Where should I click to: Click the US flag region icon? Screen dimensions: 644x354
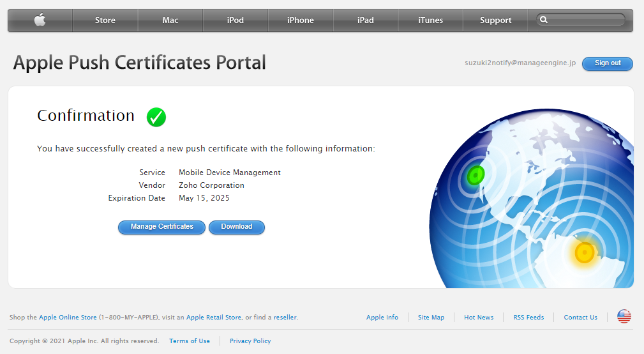tap(624, 316)
